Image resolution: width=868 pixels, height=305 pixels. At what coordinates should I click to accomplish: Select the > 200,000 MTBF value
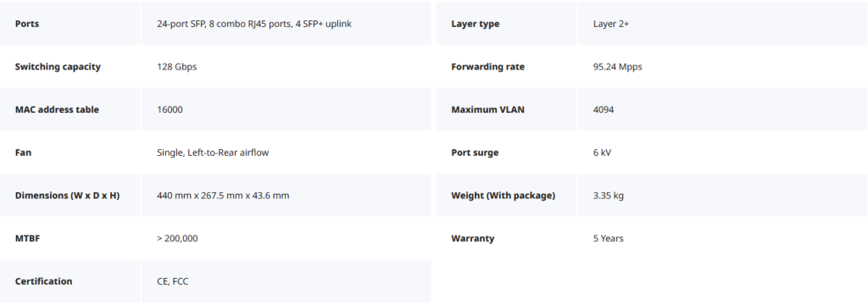click(x=177, y=239)
